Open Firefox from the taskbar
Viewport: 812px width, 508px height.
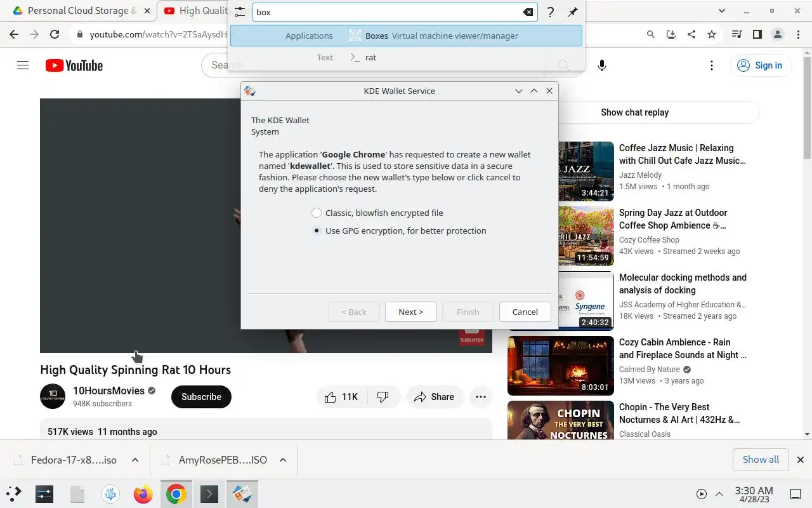143,493
